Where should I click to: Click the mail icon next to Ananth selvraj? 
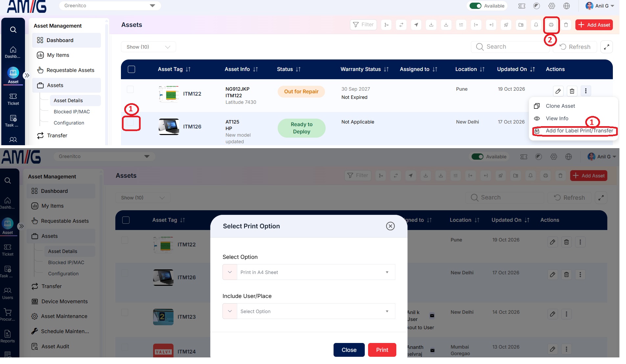coord(432,351)
